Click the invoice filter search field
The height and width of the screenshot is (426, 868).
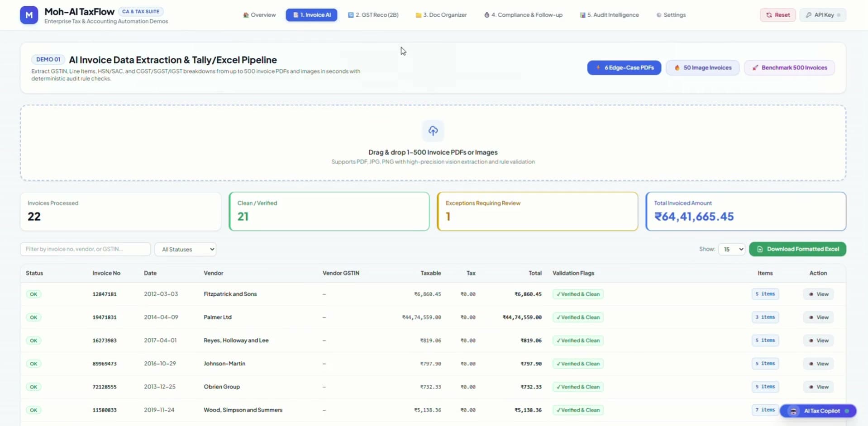[86, 249]
